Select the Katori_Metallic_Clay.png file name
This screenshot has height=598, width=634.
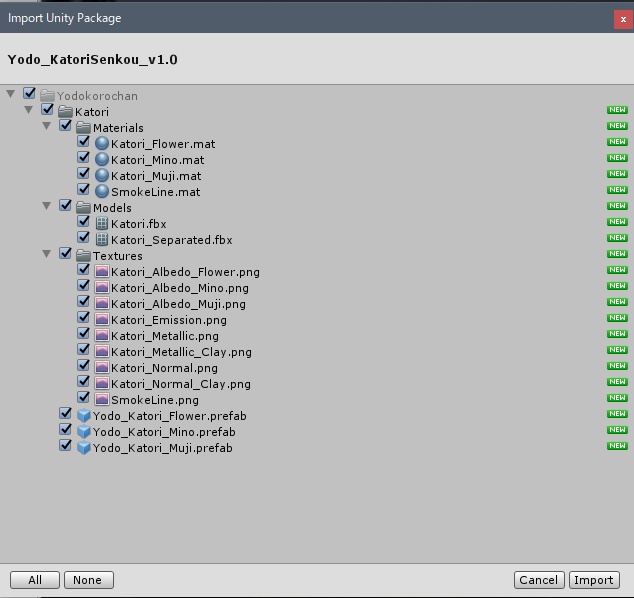tap(181, 352)
